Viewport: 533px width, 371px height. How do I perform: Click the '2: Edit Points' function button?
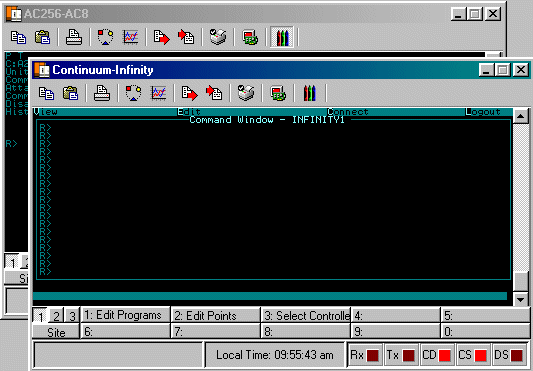[x=216, y=315]
